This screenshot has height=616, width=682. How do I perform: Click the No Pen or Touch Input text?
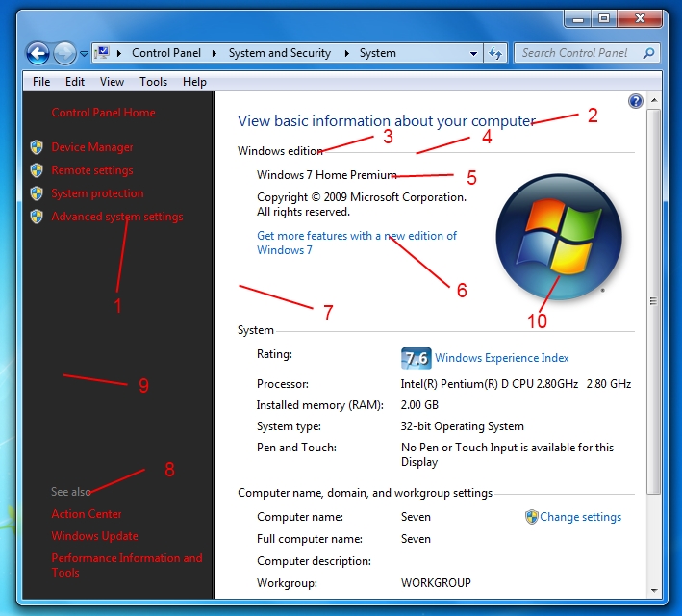507,454
